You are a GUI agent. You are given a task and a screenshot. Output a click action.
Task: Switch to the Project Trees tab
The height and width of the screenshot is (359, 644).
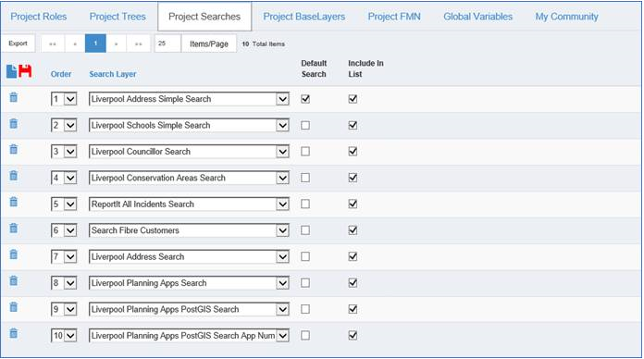[x=118, y=17]
